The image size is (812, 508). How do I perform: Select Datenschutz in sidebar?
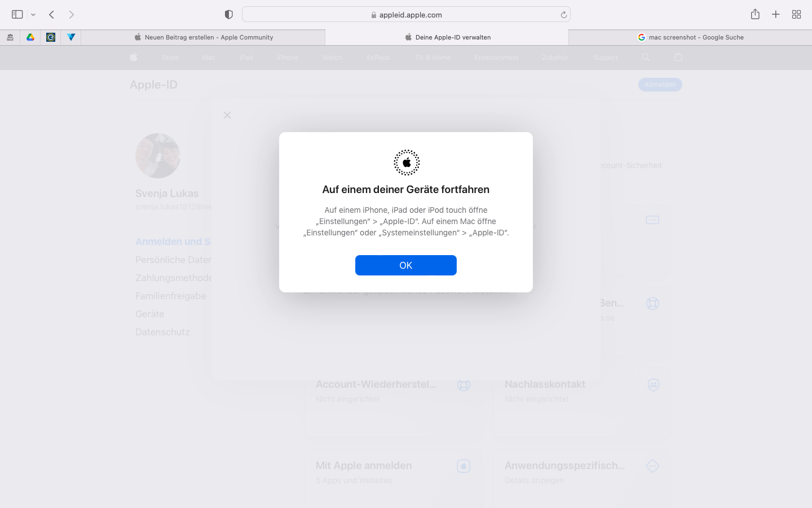pos(162,332)
